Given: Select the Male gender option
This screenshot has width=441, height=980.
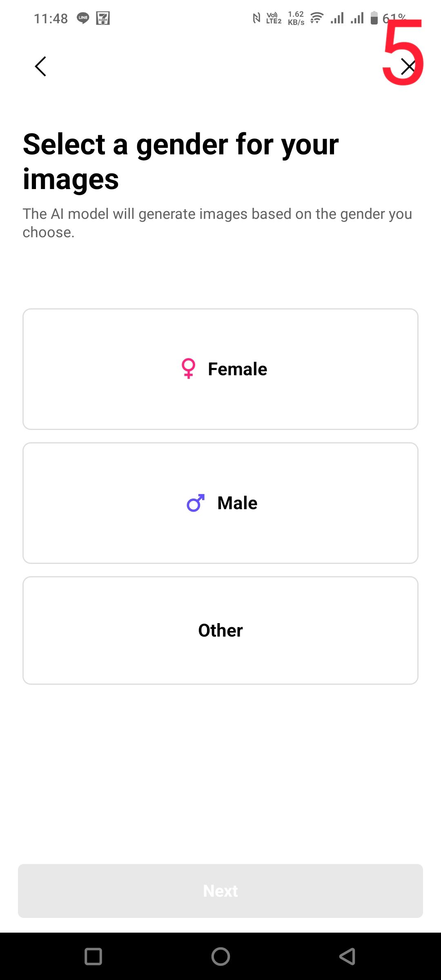Looking at the screenshot, I should (220, 503).
